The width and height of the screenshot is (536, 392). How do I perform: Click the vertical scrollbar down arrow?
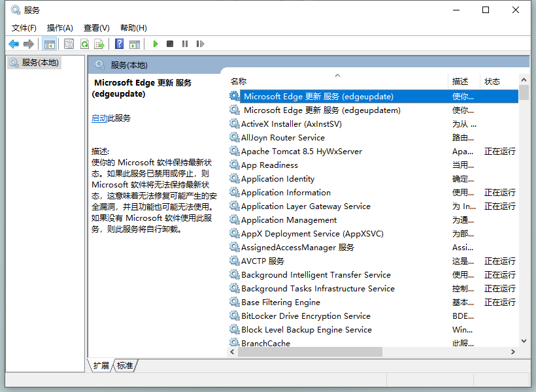pos(524,340)
